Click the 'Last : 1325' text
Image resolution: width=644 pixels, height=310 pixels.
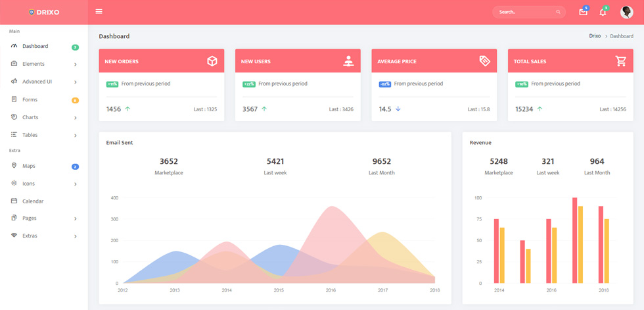coord(205,109)
